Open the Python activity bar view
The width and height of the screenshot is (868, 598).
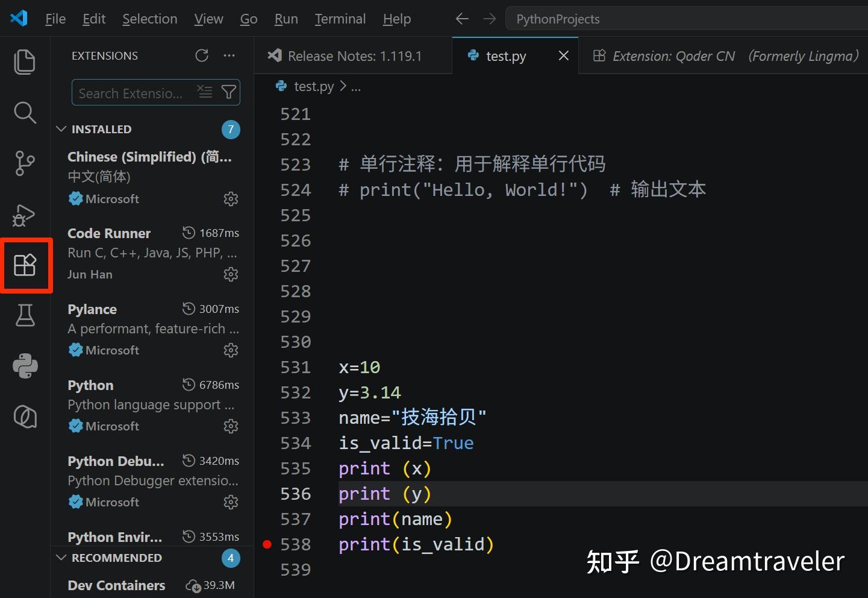click(x=25, y=365)
